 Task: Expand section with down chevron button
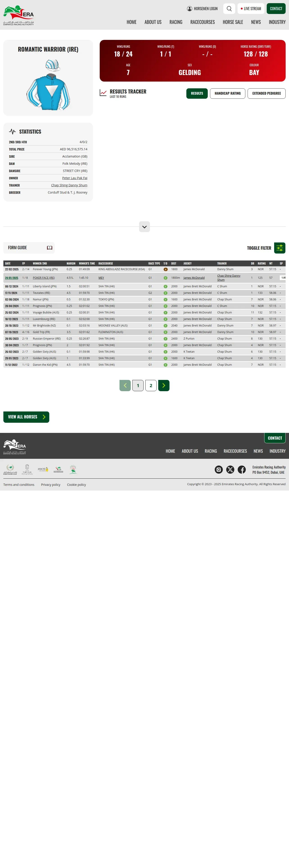click(x=144, y=227)
